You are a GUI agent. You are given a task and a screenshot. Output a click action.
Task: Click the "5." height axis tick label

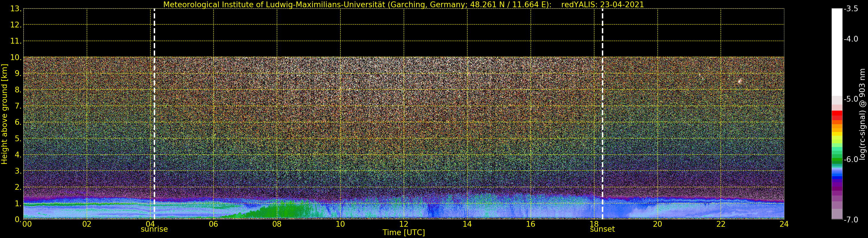point(18,138)
